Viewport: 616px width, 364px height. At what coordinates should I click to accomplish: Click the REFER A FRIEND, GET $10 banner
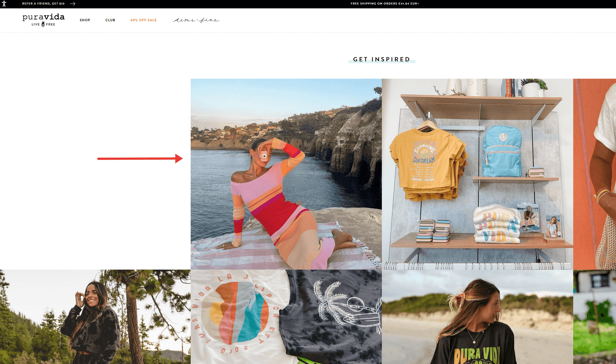point(43,4)
